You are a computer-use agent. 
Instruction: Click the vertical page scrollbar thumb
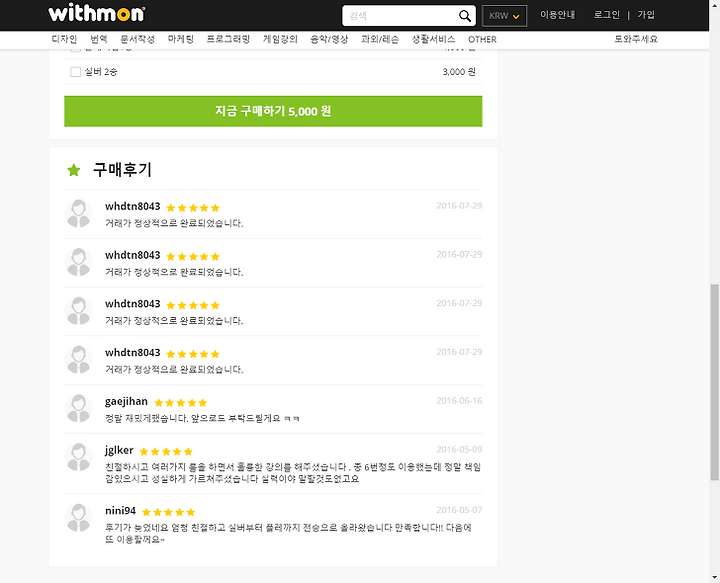714,382
